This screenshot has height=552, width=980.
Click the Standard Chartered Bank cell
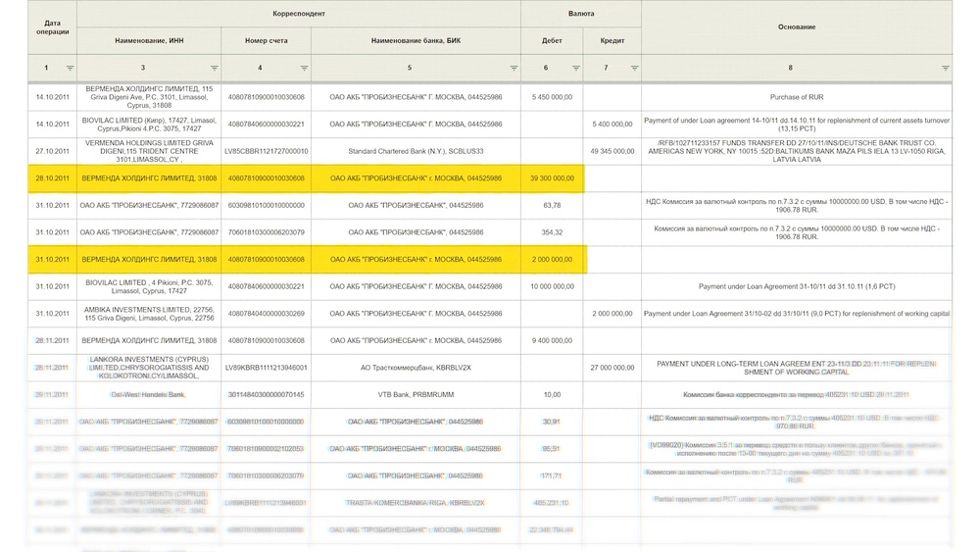[x=416, y=152]
